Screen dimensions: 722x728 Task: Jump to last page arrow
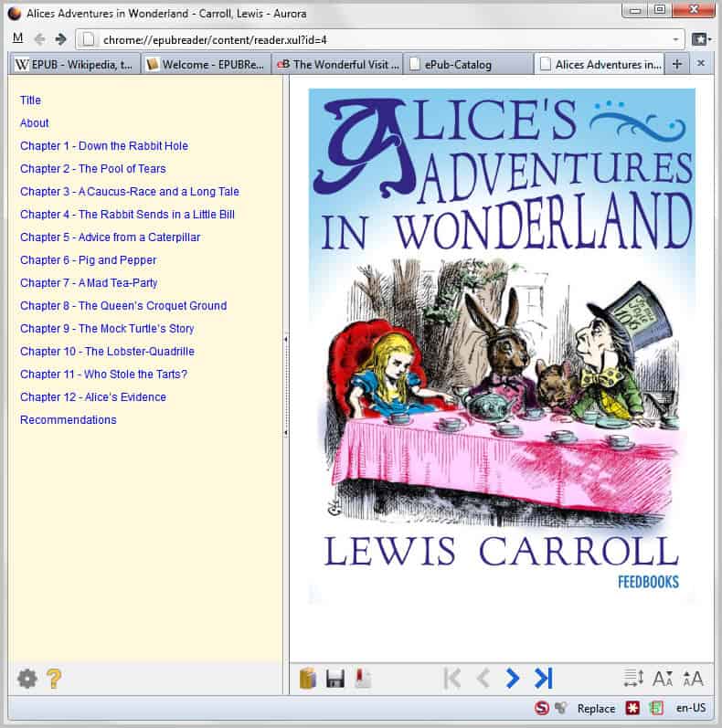544,679
